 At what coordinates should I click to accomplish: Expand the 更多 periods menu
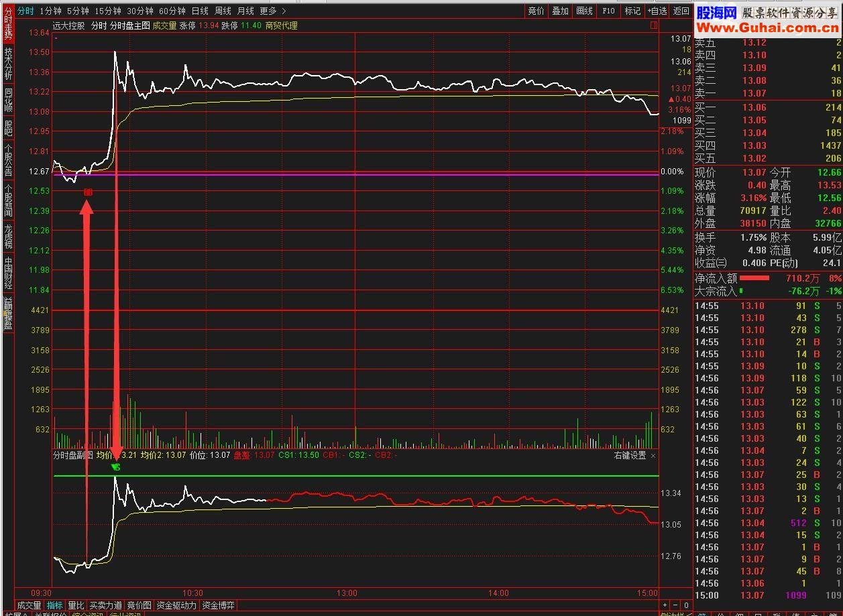pyautogui.click(x=273, y=11)
